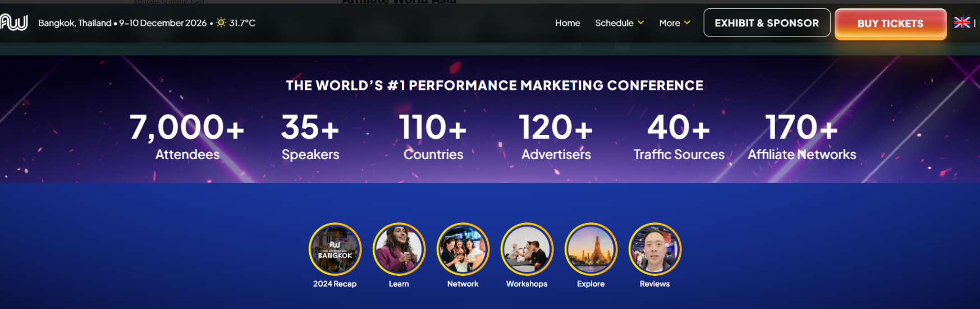This screenshot has width=980, height=309.
Task: Open the Home menu item
Action: click(x=567, y=23)
